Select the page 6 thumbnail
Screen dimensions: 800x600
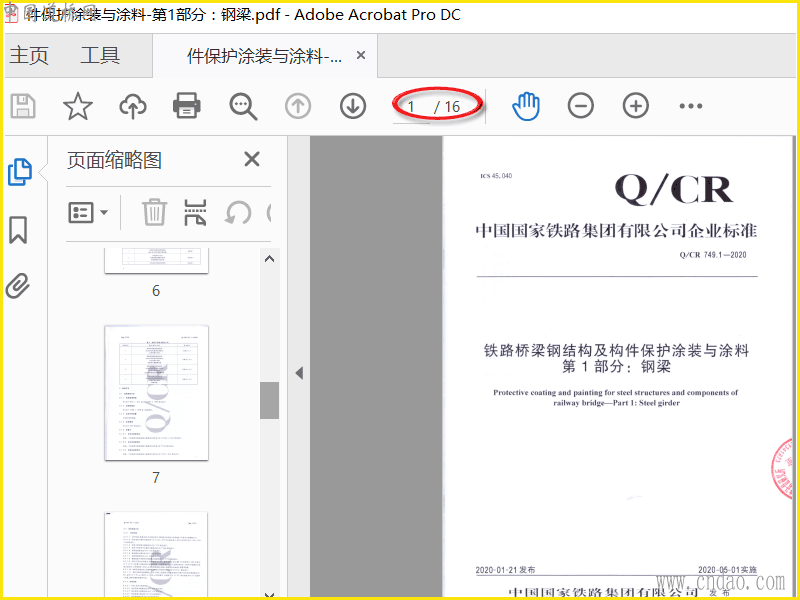(x=156, y=261)
